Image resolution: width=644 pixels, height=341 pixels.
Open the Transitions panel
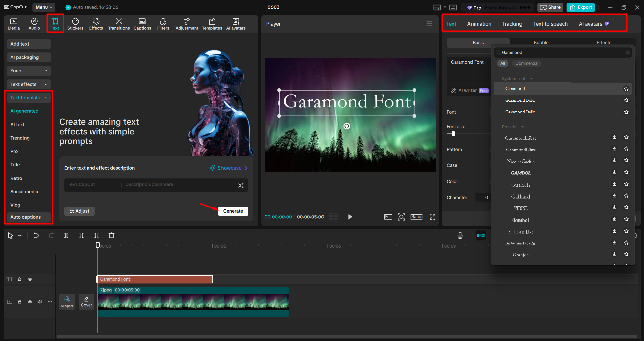tap(119, 23)
